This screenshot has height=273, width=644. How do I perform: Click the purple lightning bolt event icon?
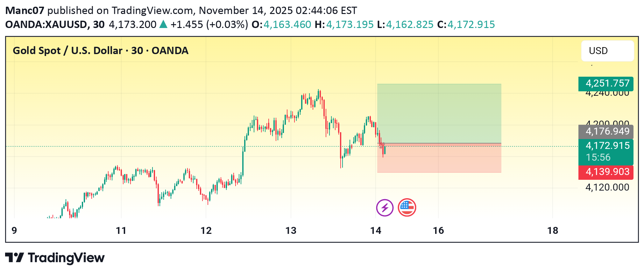(x=385, y=208)
